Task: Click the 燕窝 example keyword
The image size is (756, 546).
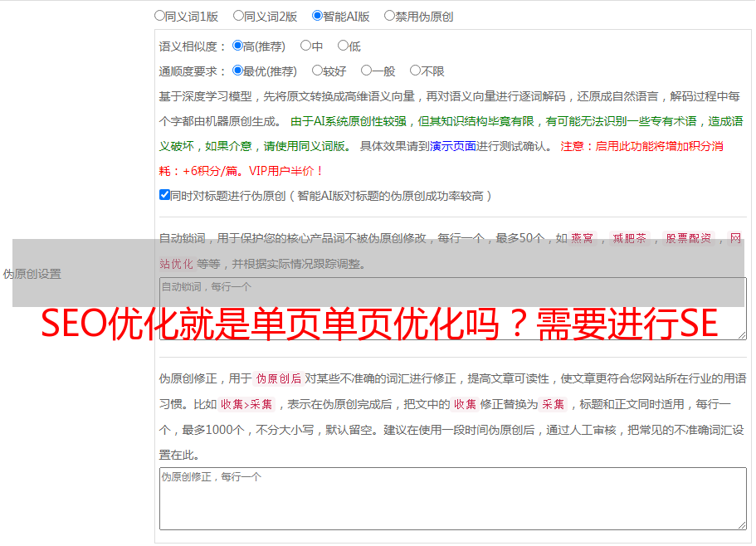Action: (582, 238)
